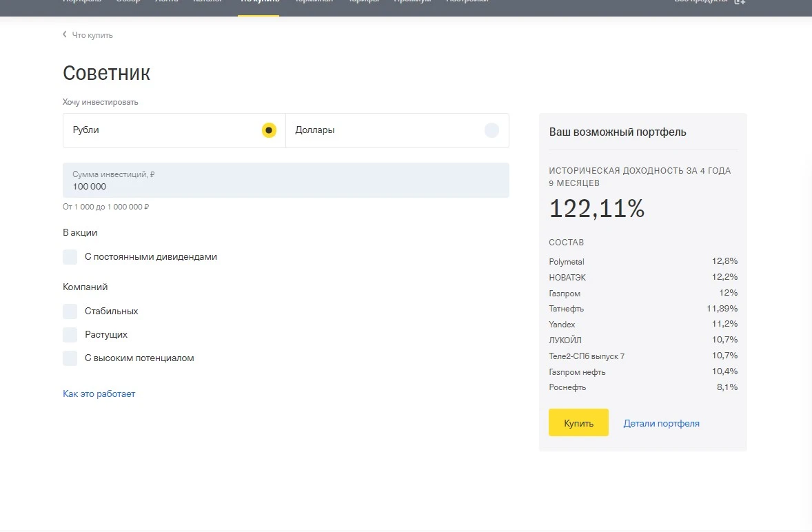The image size is (812, 532).
Task: Click the '122,11%' historical return value
Action: click(596, 209)
